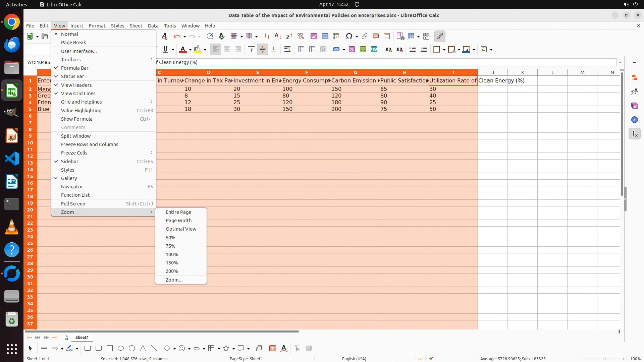Choose 150% from the Zoom submenu

point(172,263)
